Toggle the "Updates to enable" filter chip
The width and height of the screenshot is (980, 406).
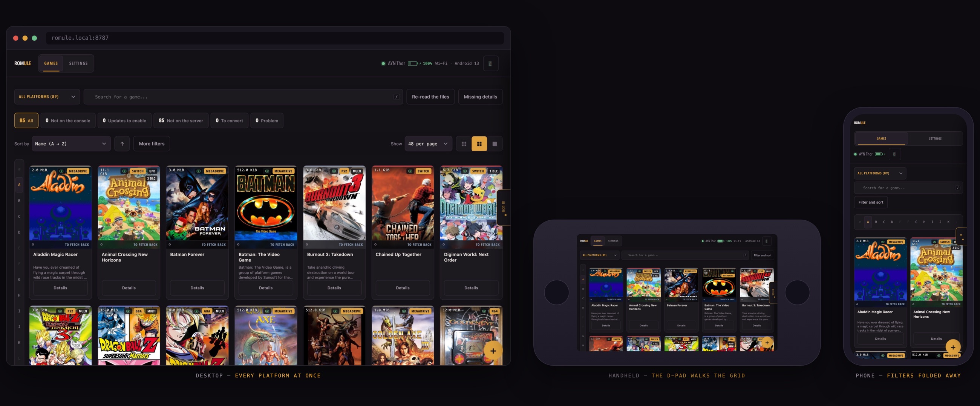click(124, 120)
